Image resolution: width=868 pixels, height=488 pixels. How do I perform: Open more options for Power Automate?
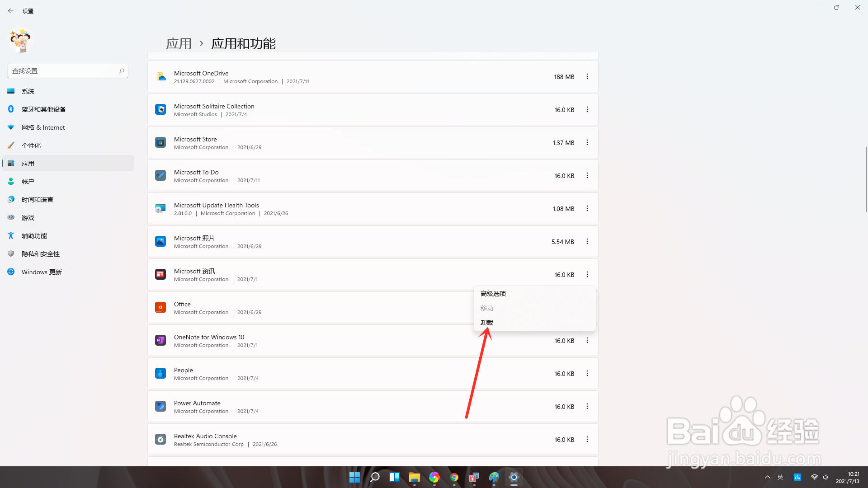click(587, 407)
